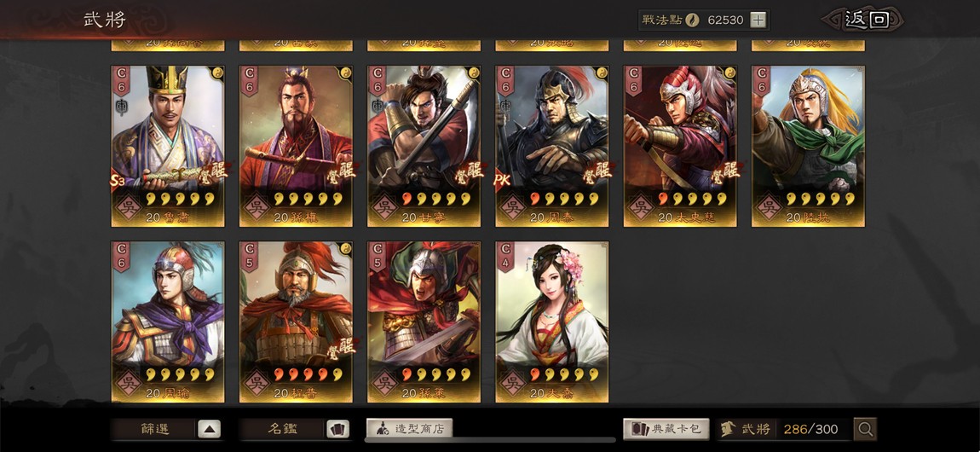Open the 造型商店 skin shop

click(409, 429)
